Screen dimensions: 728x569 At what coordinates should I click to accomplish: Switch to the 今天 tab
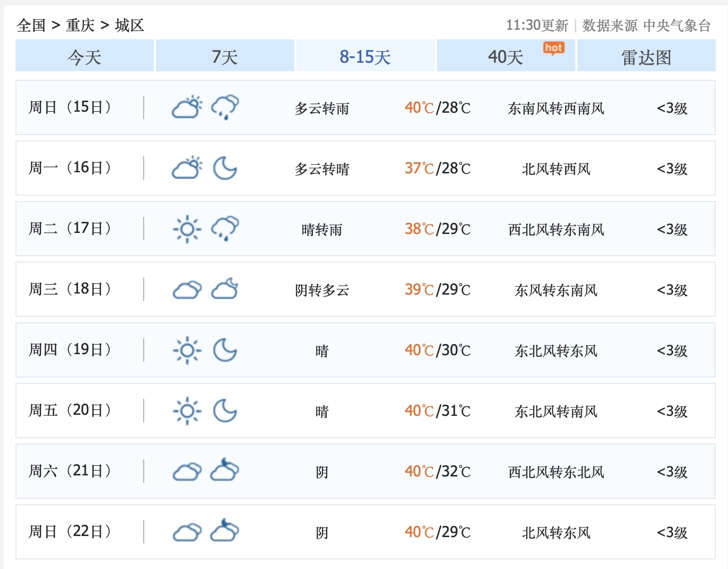85,56
